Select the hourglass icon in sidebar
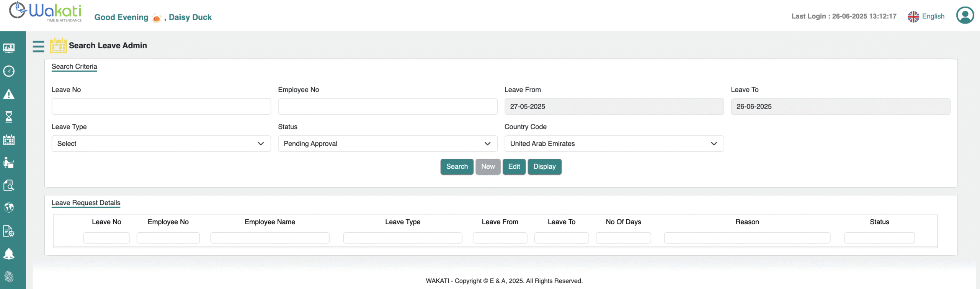This screenshot has width=980, height=289. [9, 117]
